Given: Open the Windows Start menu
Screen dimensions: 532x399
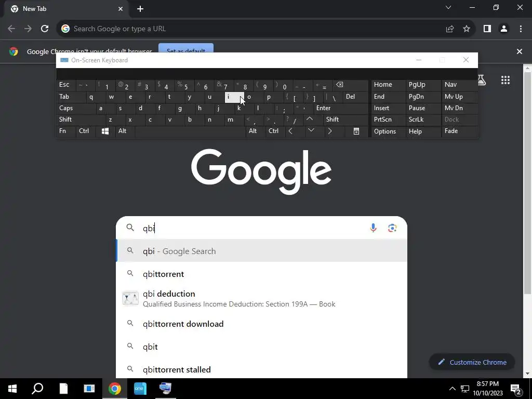Looking at the screenshot, I should tap(12, 389).
